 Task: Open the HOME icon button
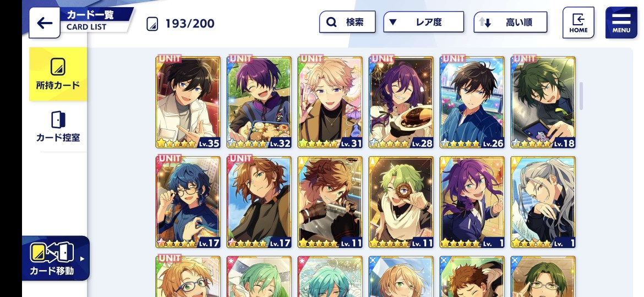pyautogui.click(x=578, y=23)
